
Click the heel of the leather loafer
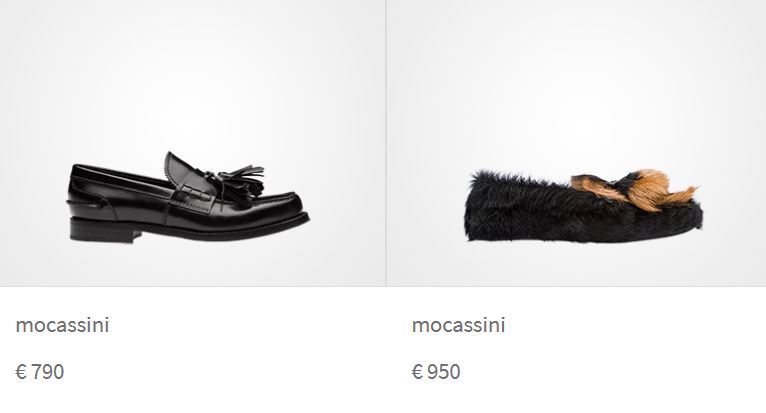103,230
